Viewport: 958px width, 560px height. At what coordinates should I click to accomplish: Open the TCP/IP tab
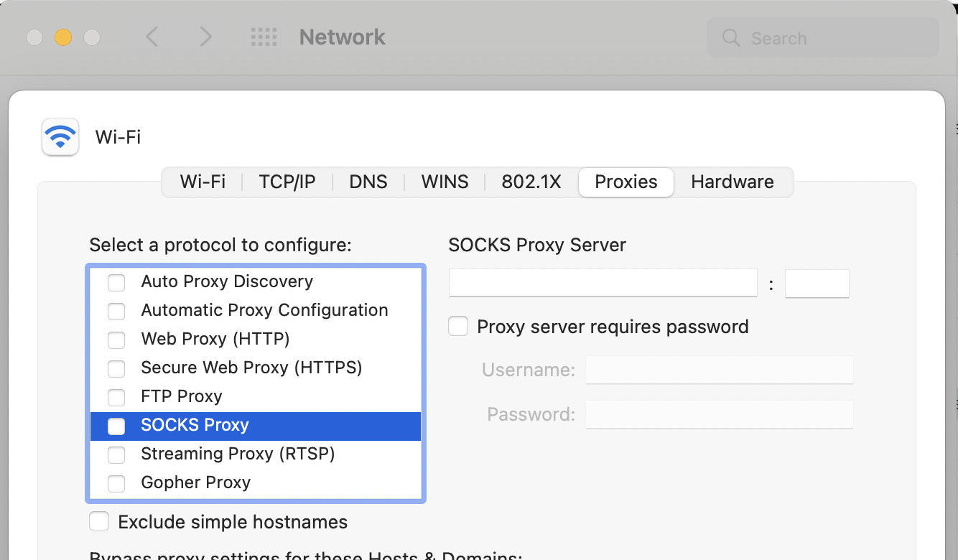tap(287, 182)
